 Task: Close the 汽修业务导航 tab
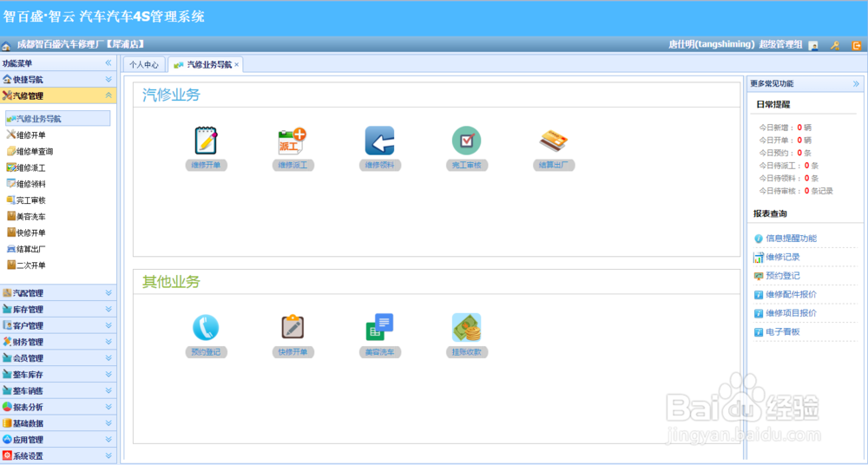(x=237, y=65)
